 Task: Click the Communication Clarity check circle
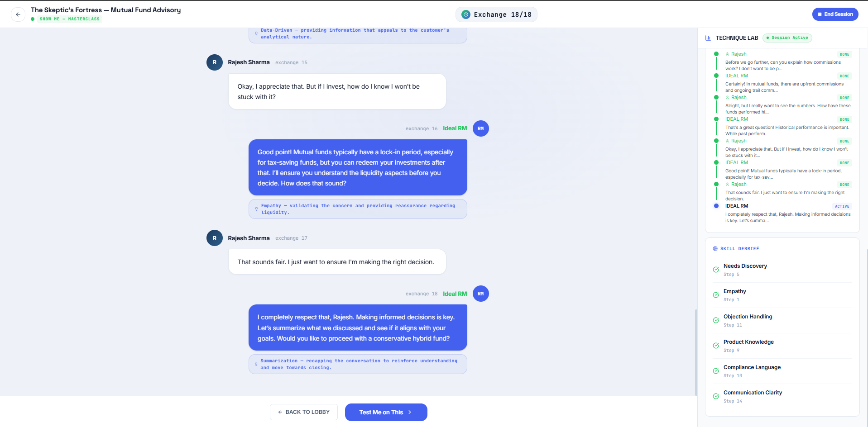(716, 396)
